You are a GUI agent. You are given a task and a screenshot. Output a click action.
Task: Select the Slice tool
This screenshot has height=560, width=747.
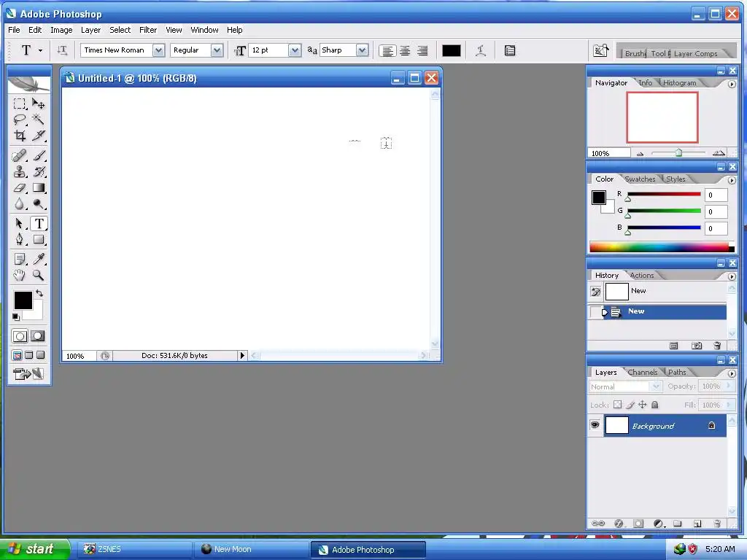(39, 136)
